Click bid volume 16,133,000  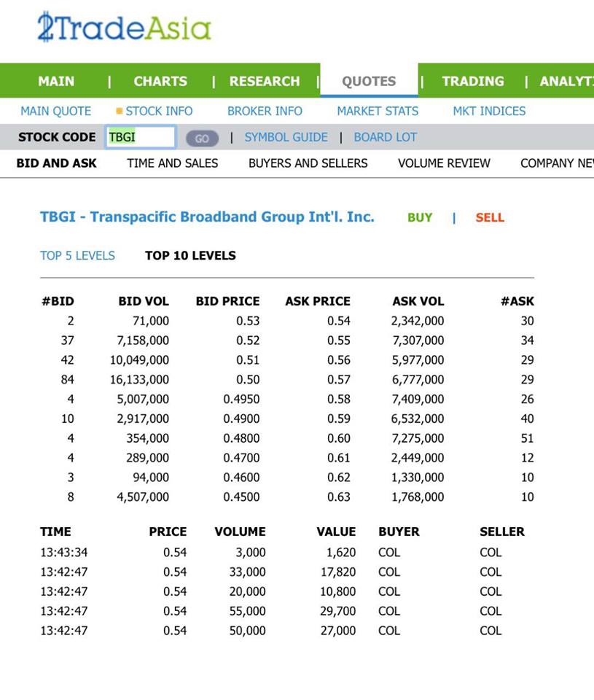140,379
